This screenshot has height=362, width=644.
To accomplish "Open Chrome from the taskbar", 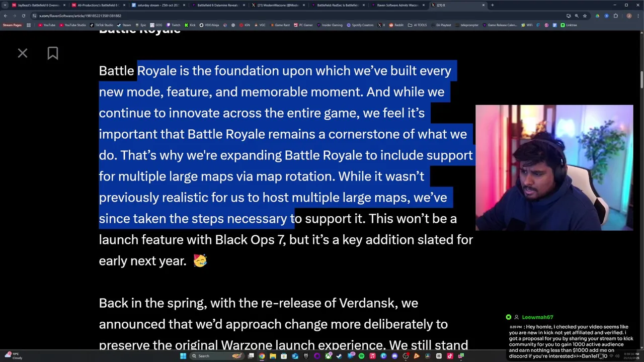I will click(x=262, y=356).
